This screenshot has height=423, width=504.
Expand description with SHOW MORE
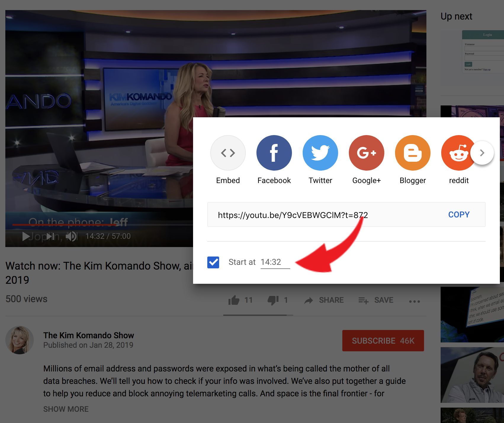coord(66,409)
